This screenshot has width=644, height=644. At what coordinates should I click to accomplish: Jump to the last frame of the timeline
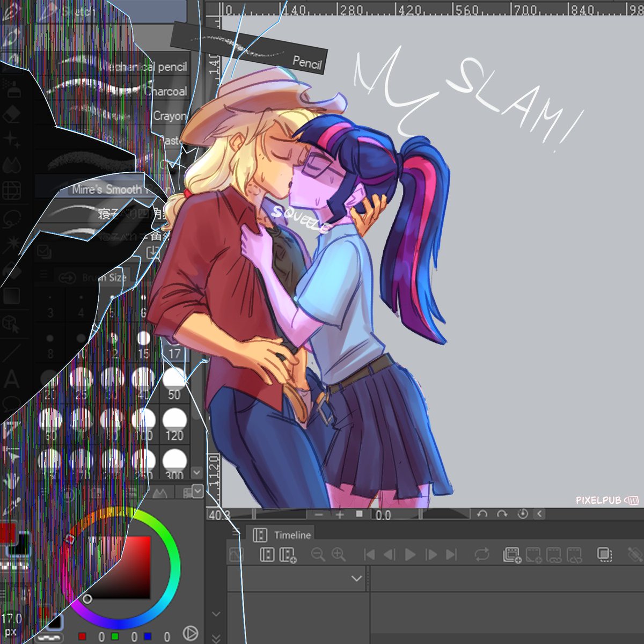pyautogui.click(x=452, y=554)
